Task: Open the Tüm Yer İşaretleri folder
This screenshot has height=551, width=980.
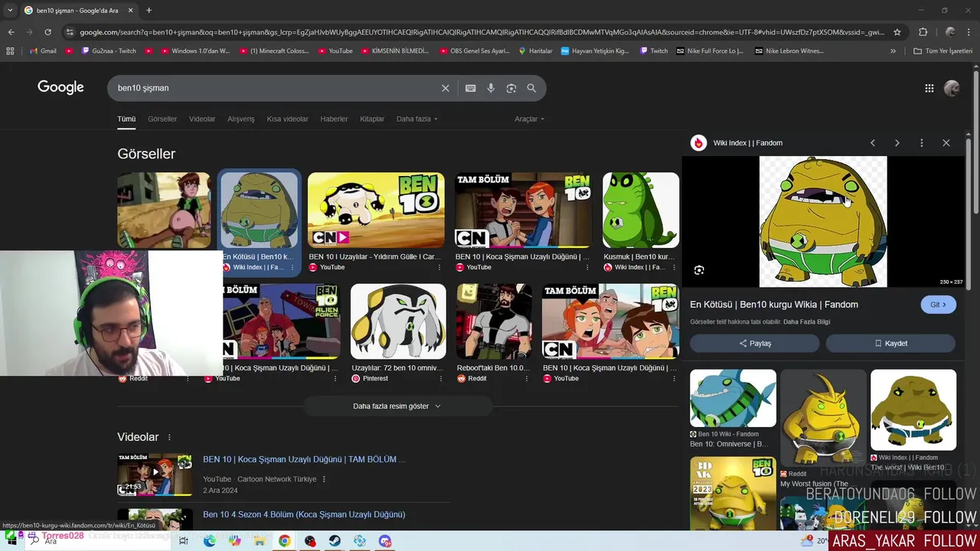Action: point(942,51)
